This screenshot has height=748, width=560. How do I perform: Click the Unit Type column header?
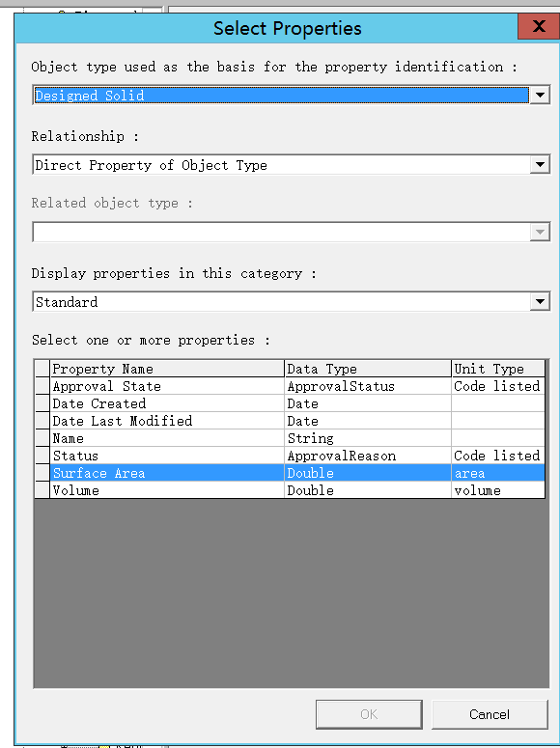498,369
